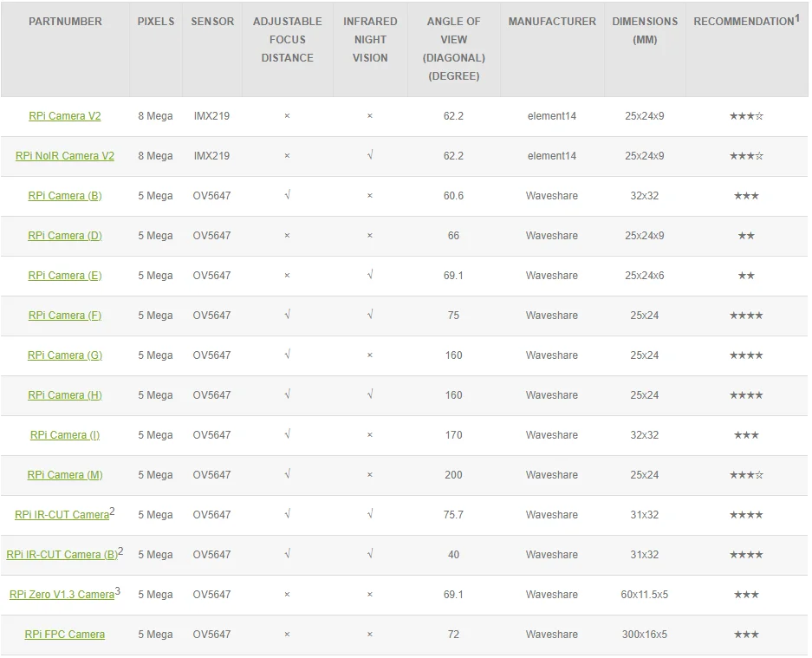
Task: Click night vision check mark for RPi NoIR Camera V2
Action: pos(370,155)
